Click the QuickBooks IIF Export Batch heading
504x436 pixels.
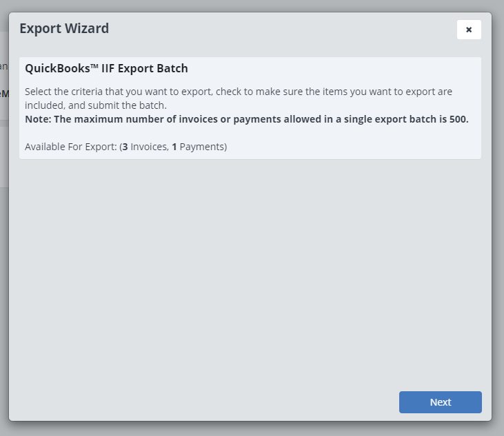[x=106, y=69]
